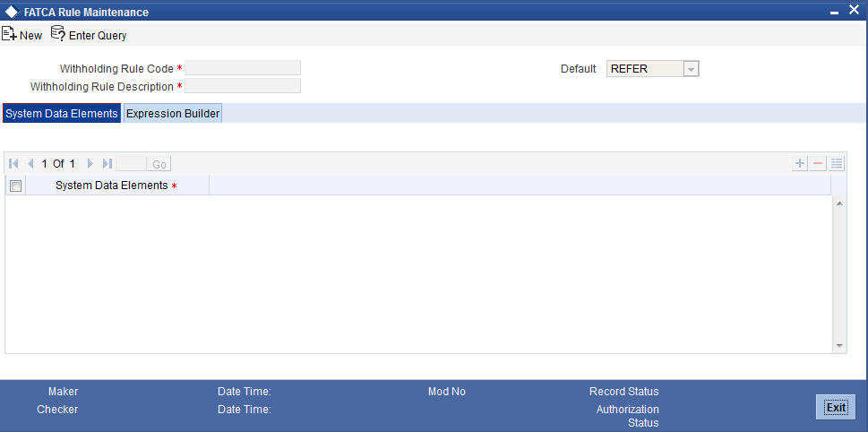Click the Exit button
868x432 pixels.
coord(836,408)
